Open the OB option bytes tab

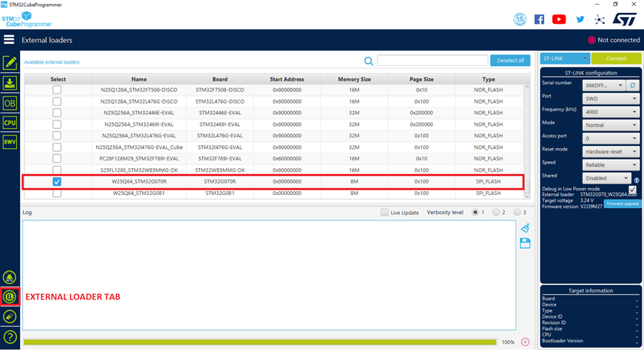pyautogui.click(x=10, y=103)
